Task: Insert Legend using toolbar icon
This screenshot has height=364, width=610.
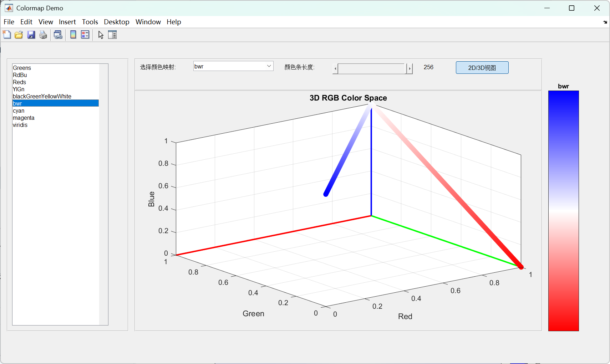Action: (85, 35)
